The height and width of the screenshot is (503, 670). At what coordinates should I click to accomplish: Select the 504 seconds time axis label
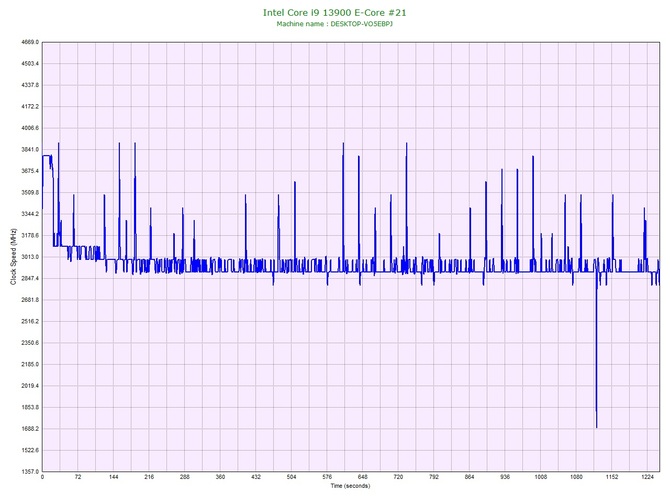click(291, 477)
